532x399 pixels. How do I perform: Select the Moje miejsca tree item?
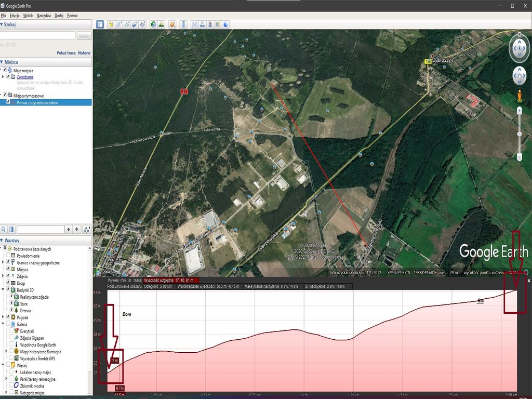[x=23, y=71]
